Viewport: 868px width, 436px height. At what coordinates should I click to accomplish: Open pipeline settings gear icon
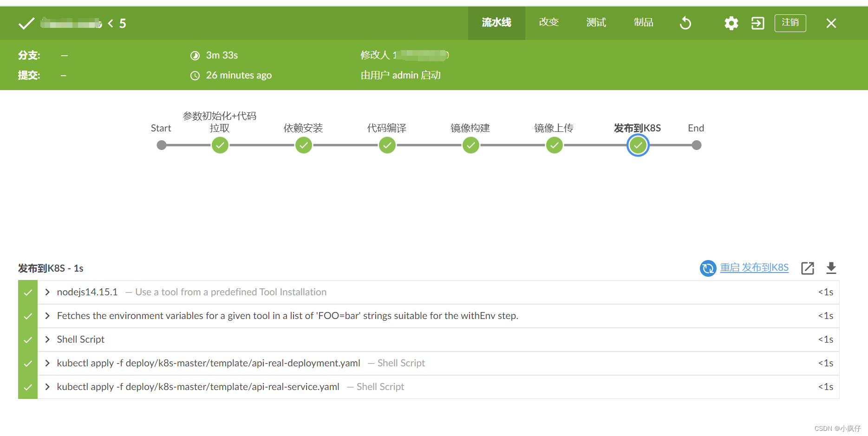[x=731, y=23]
